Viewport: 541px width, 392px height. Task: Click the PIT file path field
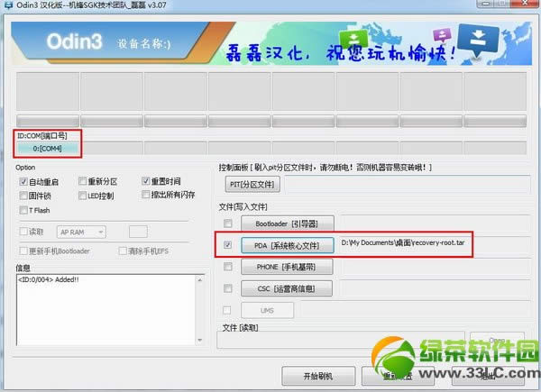pos(408,185)
